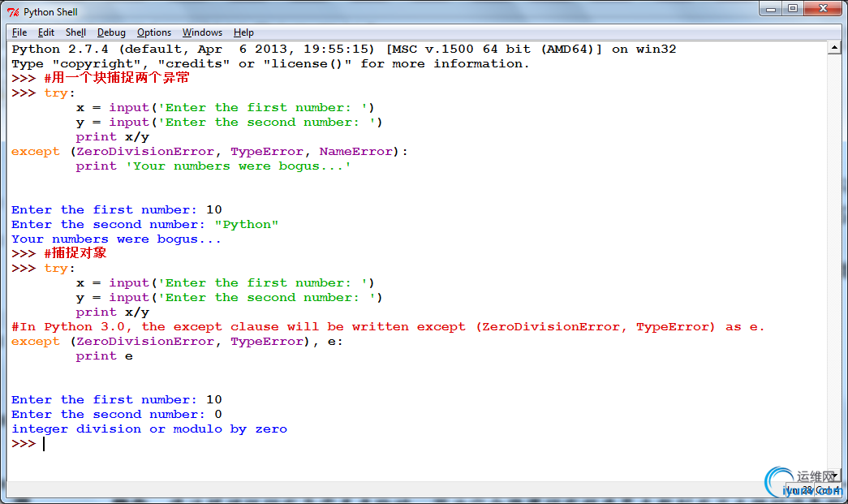Close the Python Shell window
848x504 pixels.
click(x=823, y=9)
